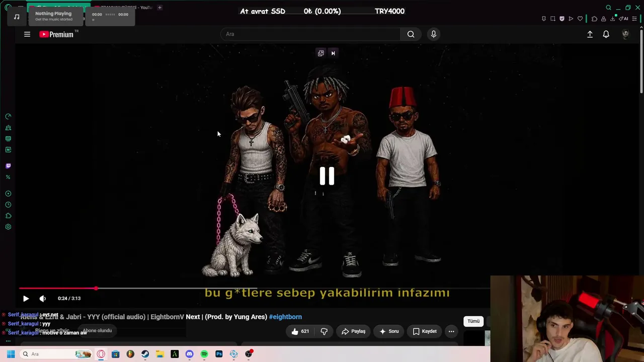This screenshot has width=644, height=362.
Task: Click the Opera GX browser search icon
Action: pos(608,8)
